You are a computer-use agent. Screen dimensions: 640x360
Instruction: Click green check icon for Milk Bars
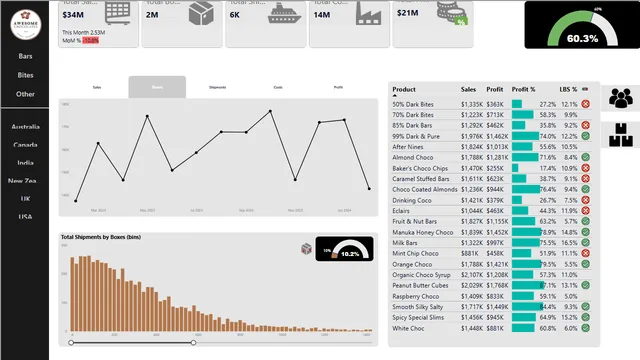(x=585, y=242)
